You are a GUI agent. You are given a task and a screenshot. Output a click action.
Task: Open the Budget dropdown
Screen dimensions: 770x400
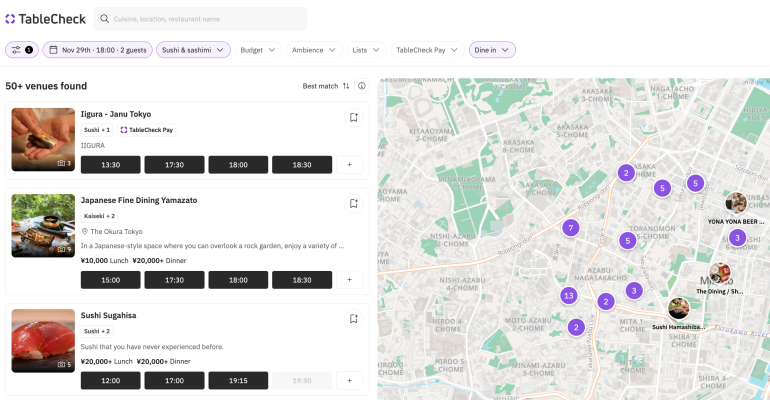pos(258,50)
